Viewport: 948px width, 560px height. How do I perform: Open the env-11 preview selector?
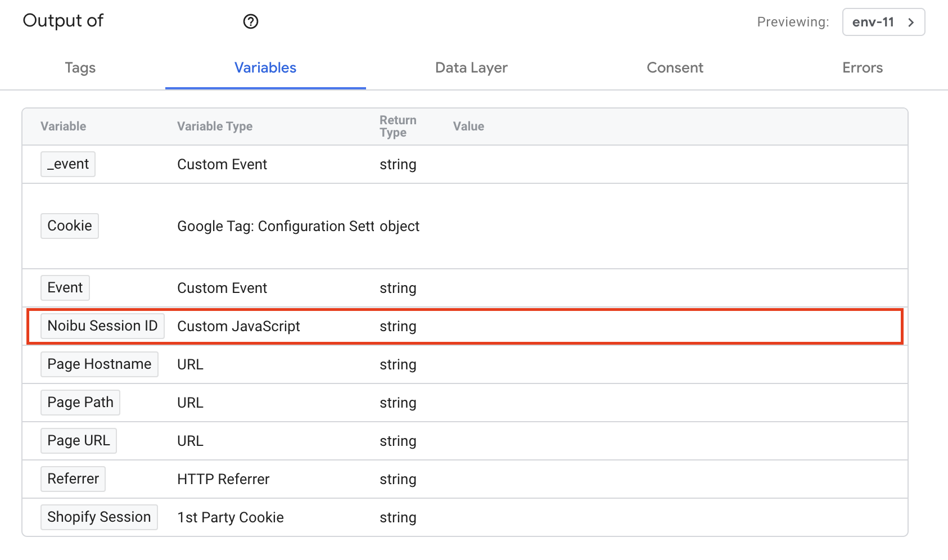click(873, 22)
